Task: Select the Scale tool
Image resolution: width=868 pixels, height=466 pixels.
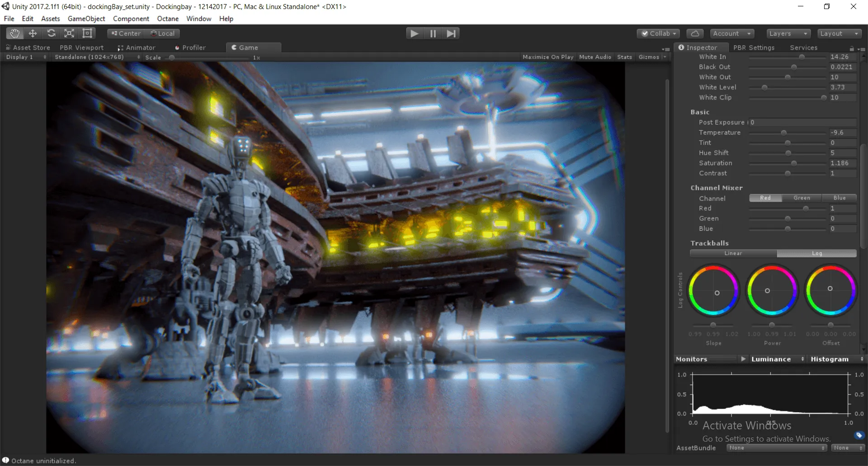Action: tap(69, 33)
